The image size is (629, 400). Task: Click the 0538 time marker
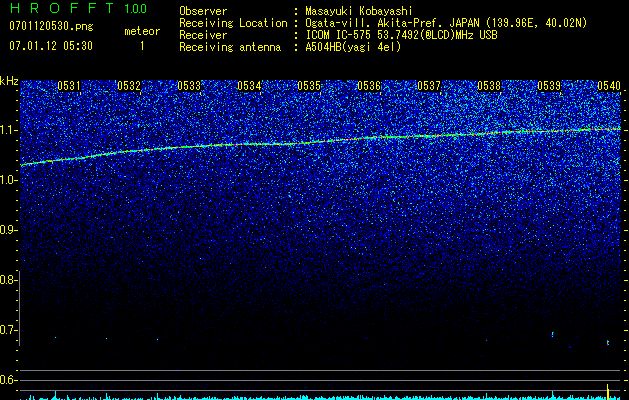point(489,85)
